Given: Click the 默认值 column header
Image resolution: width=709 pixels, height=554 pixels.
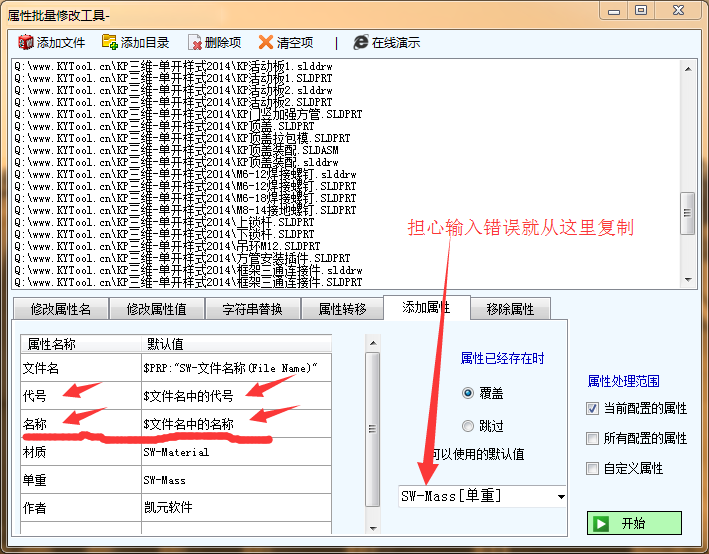Looking at the screenshot, I should click(236, 344).
